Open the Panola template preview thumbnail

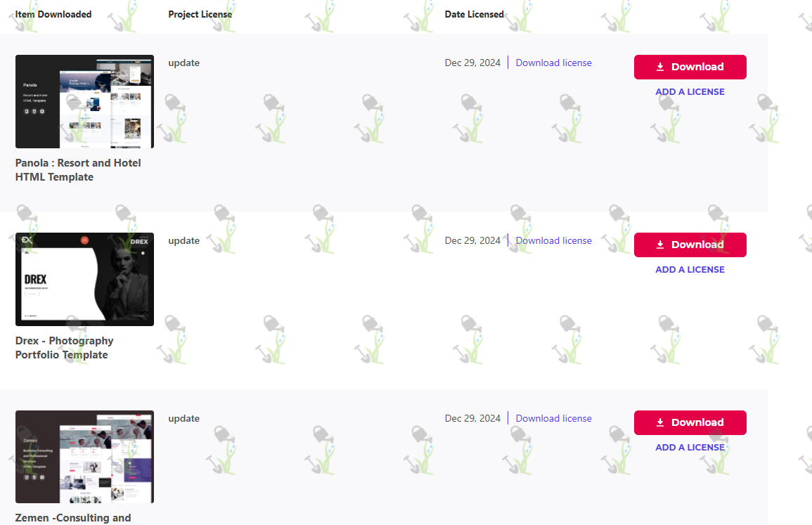click(x=84, y=101)
